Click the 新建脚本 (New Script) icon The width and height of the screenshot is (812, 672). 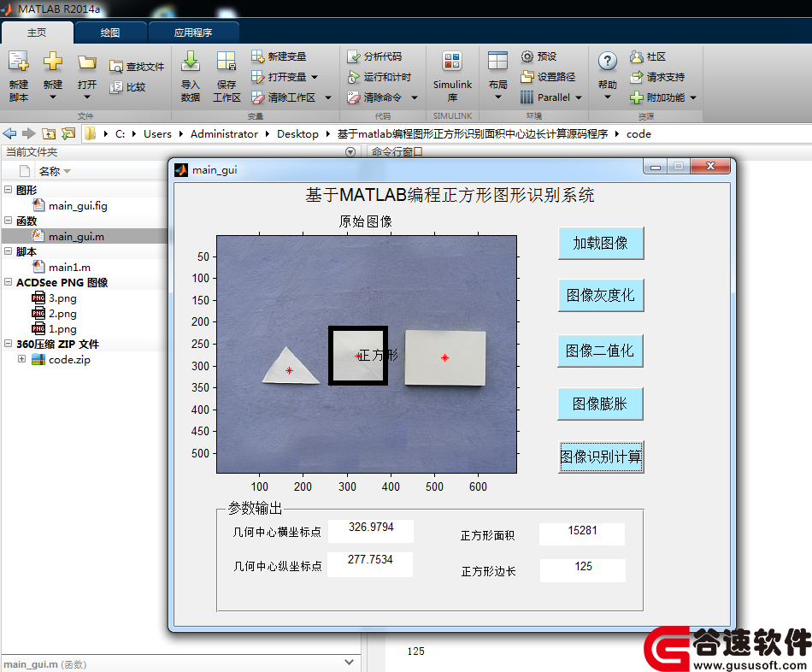click(19, 62)
